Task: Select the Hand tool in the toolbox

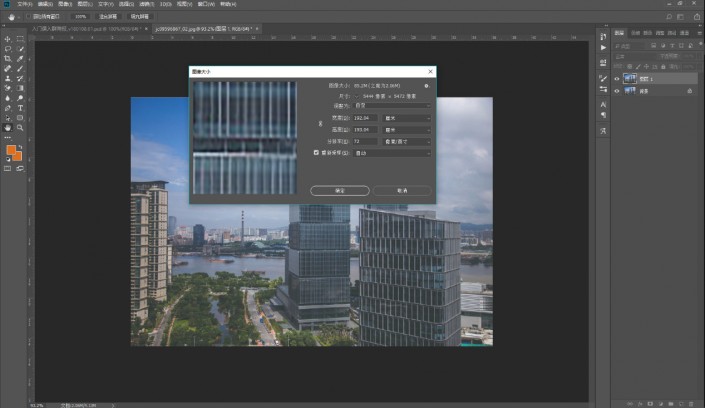Action: (8, 128)
